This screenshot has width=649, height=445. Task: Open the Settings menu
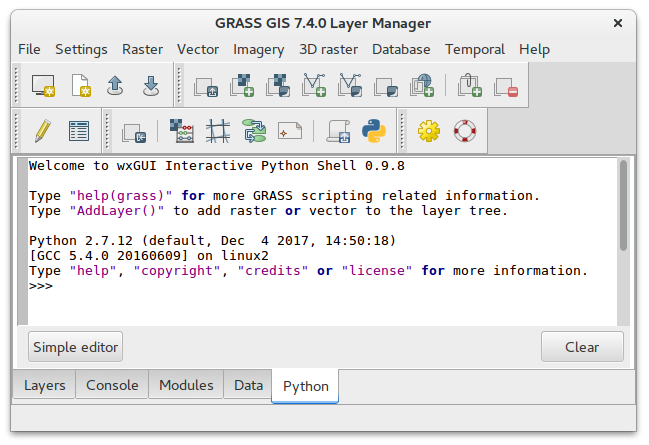click(x=81, y=49)
